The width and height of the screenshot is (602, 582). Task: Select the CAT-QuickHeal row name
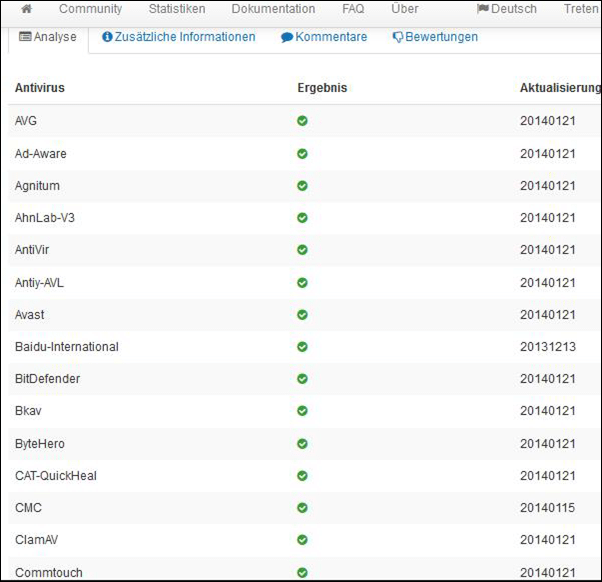[x=56, y=476]
